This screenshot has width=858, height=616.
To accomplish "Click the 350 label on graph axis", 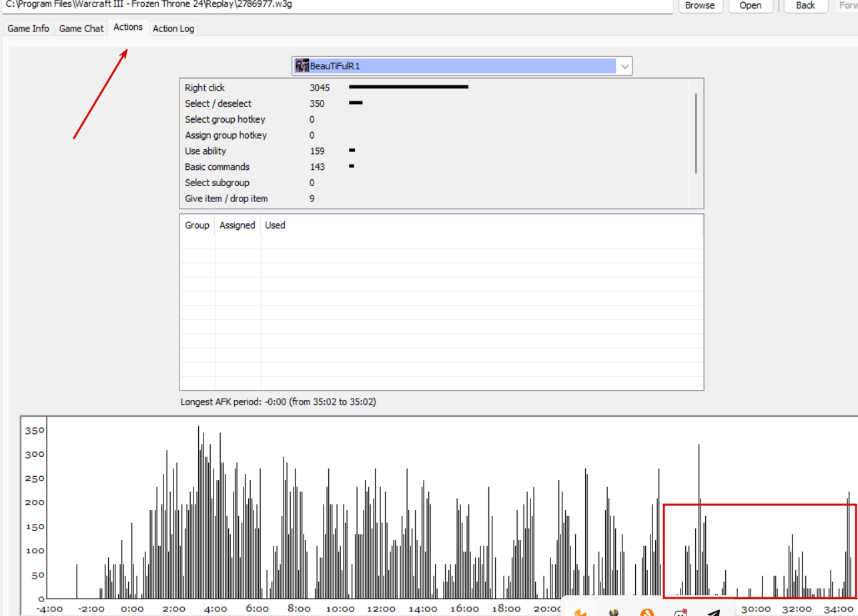I will pos(35,430).
